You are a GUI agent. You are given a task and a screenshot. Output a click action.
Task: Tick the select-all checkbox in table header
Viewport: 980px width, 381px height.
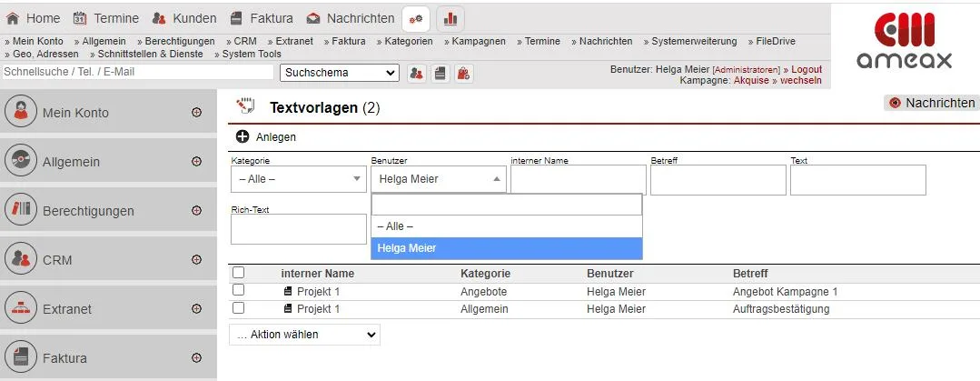point(239,272)
